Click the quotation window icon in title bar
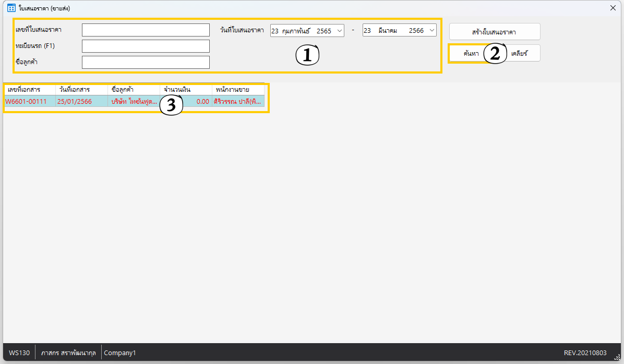Image resolution: width=624 pixels, height=364 pixels. pyautogui.click(x=11, y=8)
